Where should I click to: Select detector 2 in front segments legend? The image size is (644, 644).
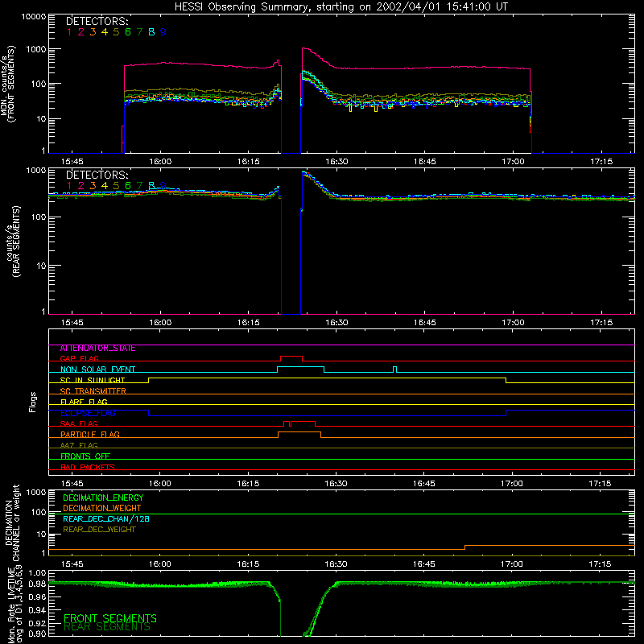coord(81,32)
